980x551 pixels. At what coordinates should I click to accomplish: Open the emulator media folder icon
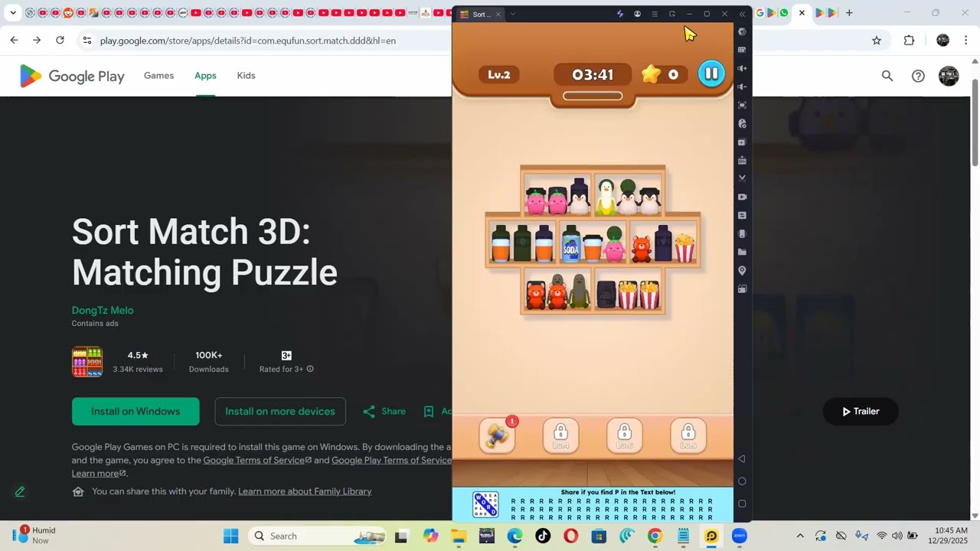tap(742, 252)
